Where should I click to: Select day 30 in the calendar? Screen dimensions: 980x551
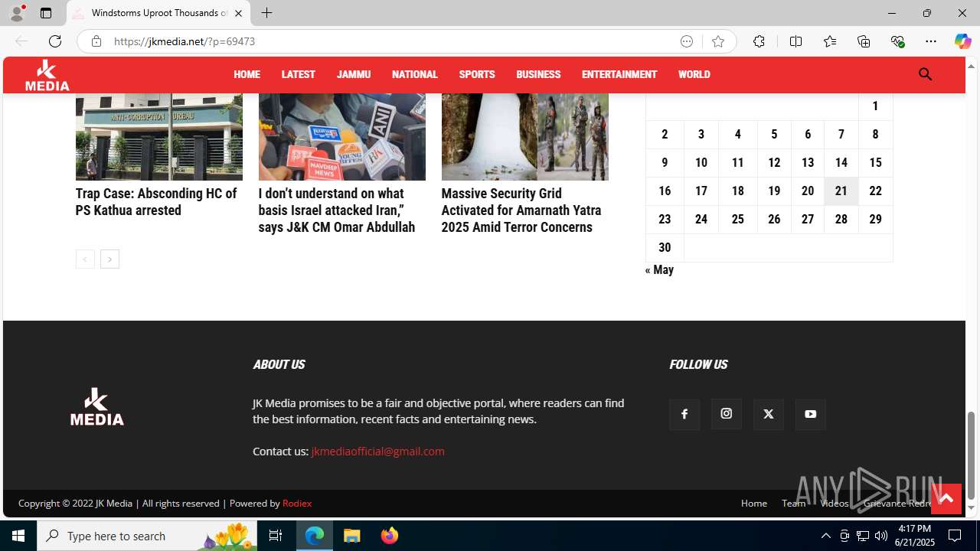665,247
